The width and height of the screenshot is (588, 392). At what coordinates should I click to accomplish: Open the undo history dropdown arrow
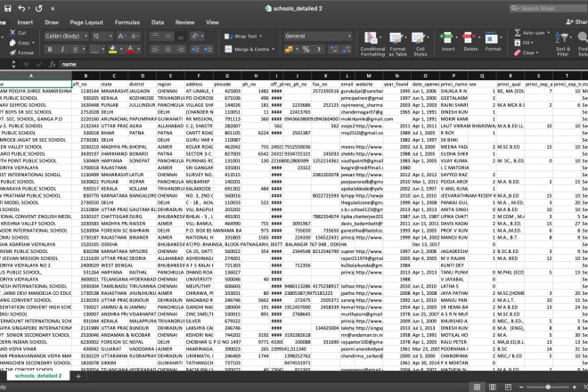click(x=29, y=9)
